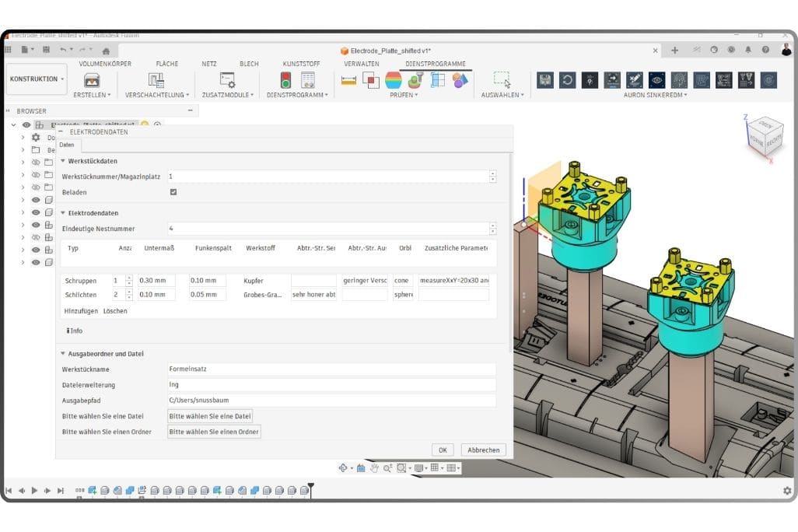
Task: Click the Undo arrow icon
Action: pos(63,50)
